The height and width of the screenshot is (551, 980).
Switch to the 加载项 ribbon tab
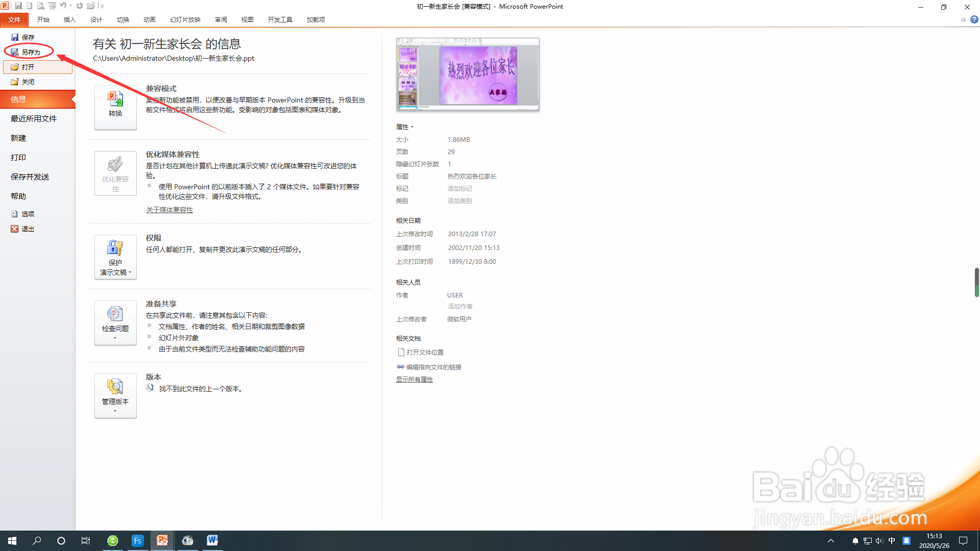pos(316,20)
